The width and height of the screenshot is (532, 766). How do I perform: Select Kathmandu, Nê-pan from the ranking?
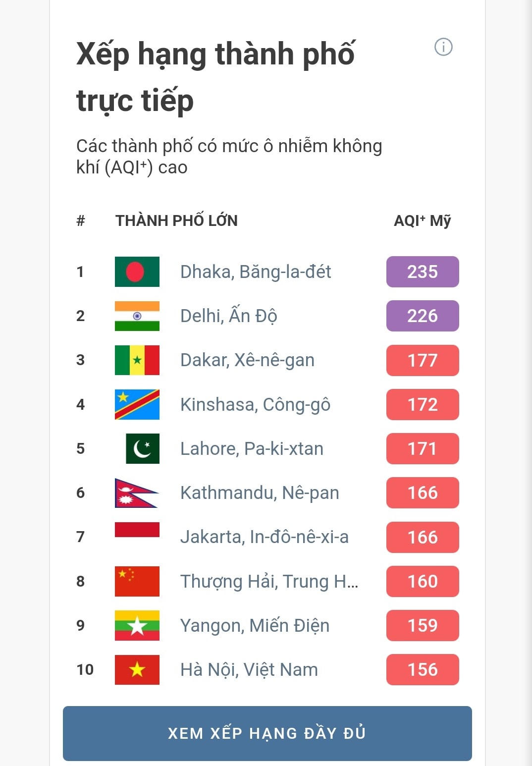point(260,493)
